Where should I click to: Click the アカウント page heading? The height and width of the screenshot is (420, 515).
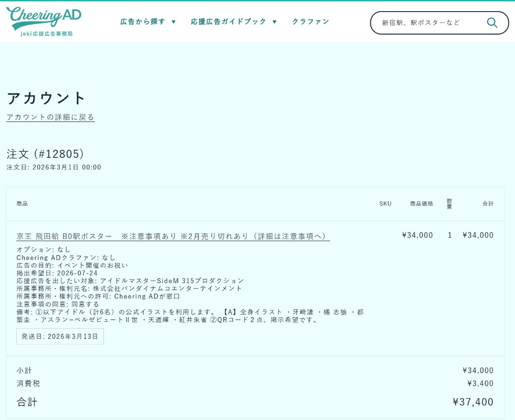click(46, 98)
